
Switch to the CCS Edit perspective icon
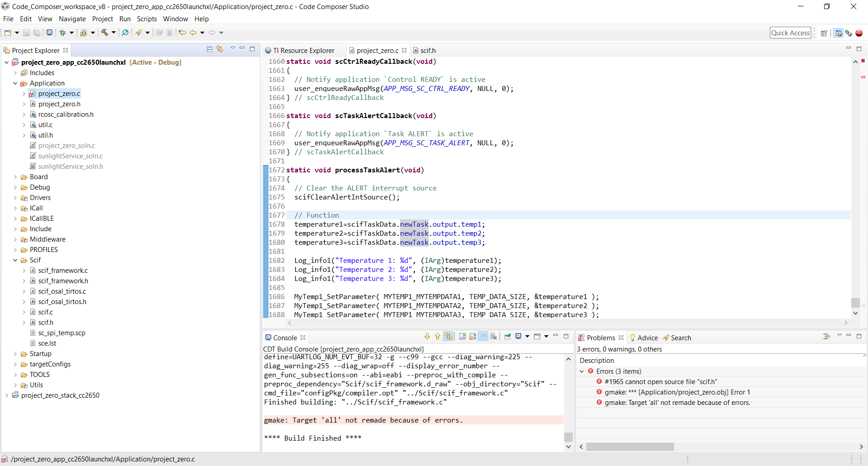pos(839,33)
